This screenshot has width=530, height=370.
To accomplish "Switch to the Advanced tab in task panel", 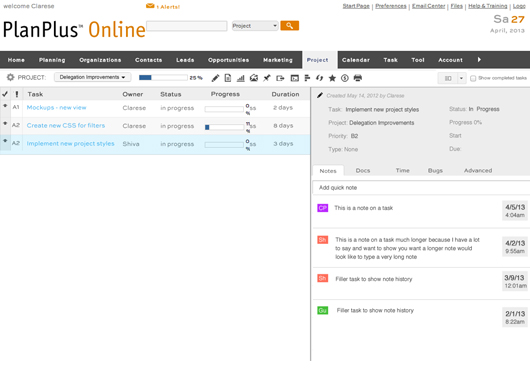I will click(478, 171).
